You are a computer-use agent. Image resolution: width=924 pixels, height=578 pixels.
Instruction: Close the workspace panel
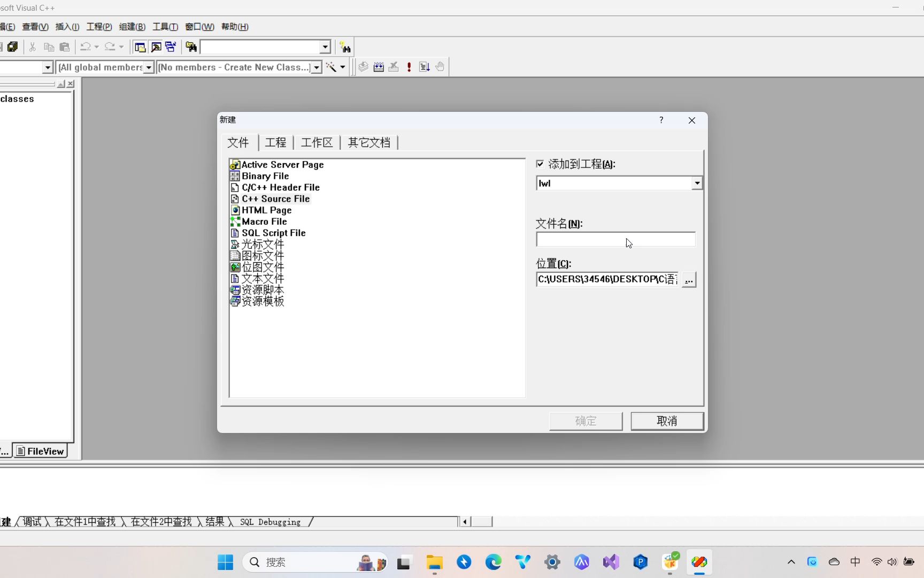pyautogui.click(x=71, y=83)
